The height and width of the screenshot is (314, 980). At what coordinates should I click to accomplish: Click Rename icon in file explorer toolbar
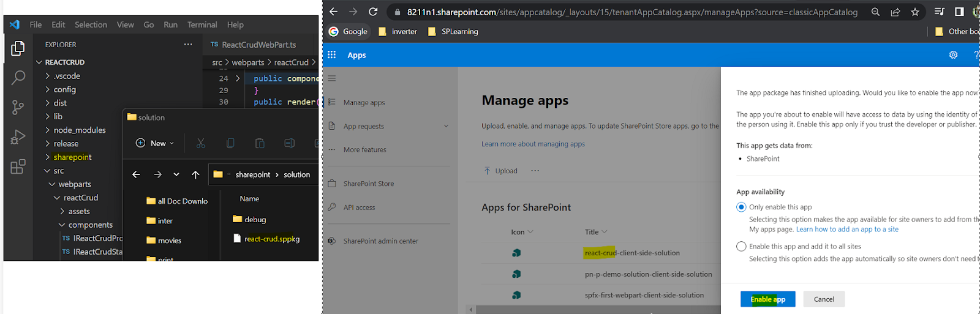(x=290, y=143)
